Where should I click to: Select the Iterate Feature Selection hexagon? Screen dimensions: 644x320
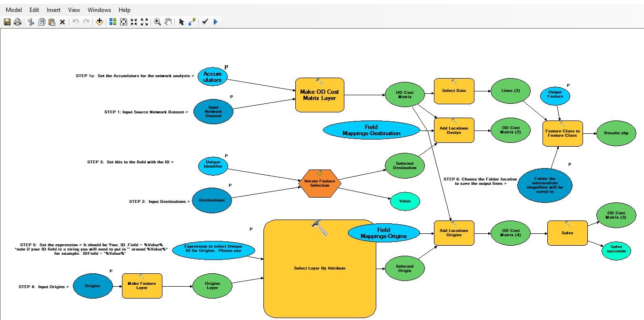click(x=320, y=183)
